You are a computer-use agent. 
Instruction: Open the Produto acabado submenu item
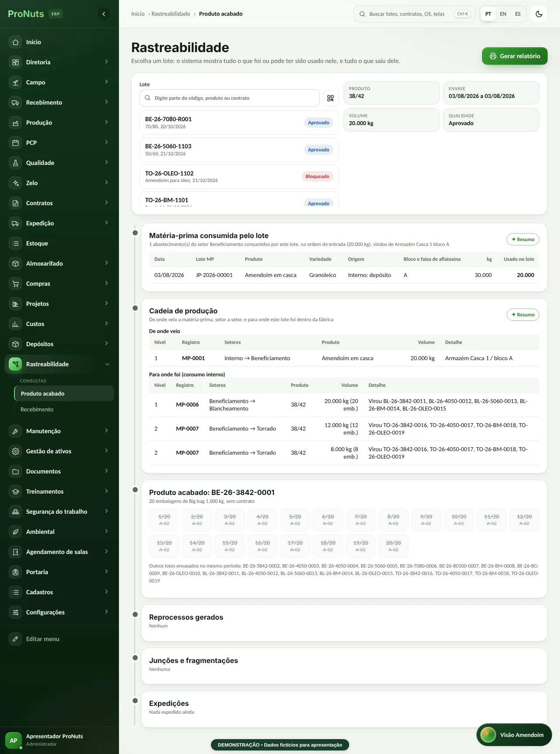(64, 393)
